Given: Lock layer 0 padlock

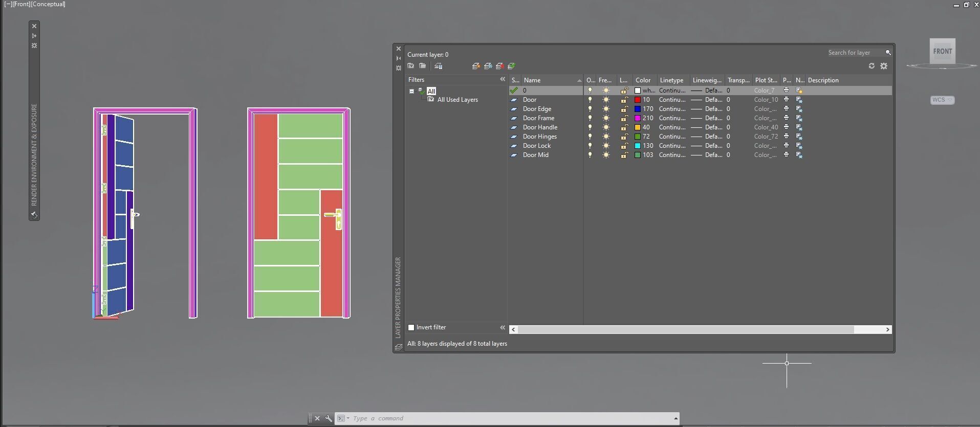Looking at the screenshot, I should tap(624, 91).
